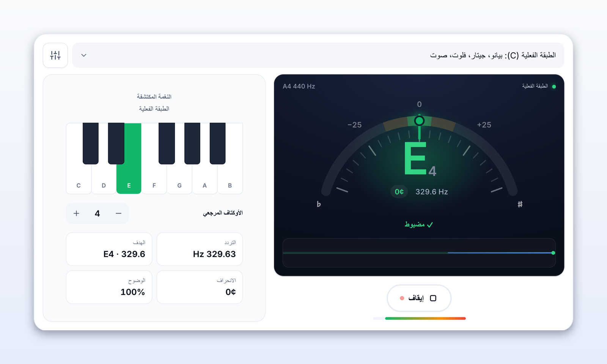Select the highlighted E piano key
This screenshot has height=364, width=607.
(129, 179)
